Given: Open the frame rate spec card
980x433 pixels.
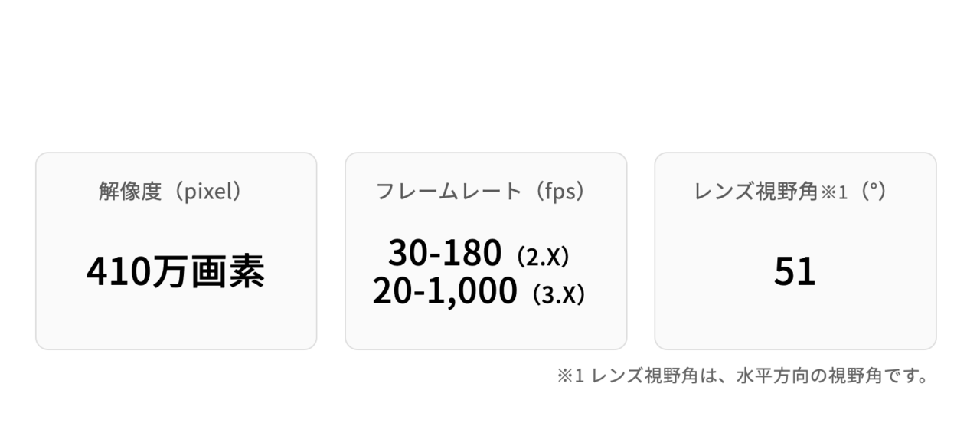Looking at the screenshot, I should [x=485, y=251].
